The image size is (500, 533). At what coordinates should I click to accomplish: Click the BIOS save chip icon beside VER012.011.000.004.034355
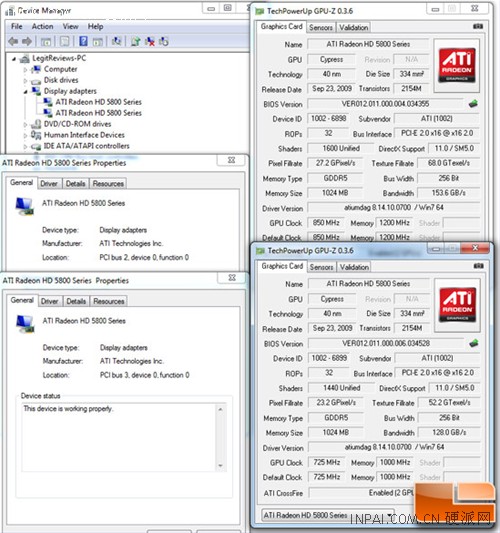[x=473, y=104]
